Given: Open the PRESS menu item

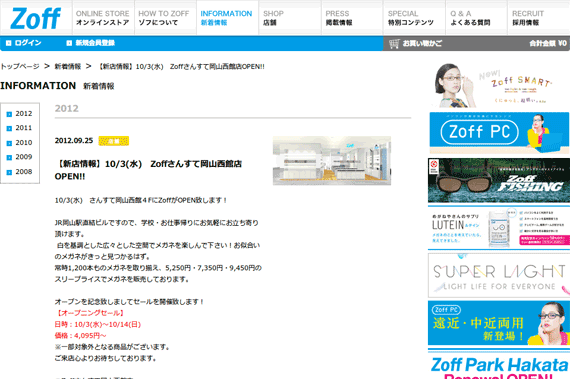Looking at the screenshot, I should 352,18.
